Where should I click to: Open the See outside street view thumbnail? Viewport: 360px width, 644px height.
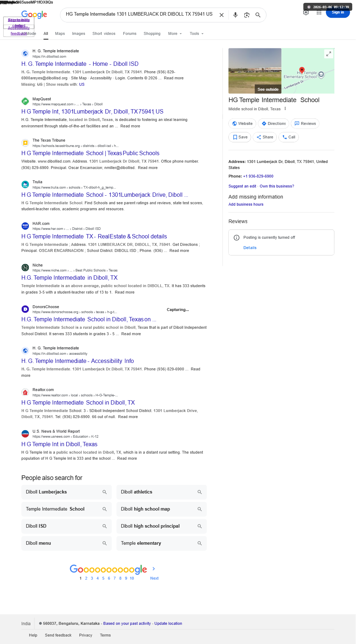click(255, 71)
